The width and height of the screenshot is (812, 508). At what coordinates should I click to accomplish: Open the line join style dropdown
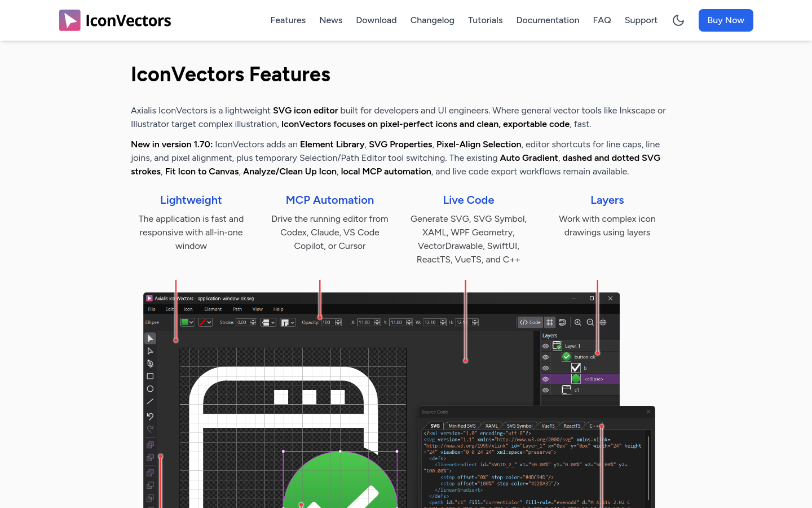click(x=288, y=322)
